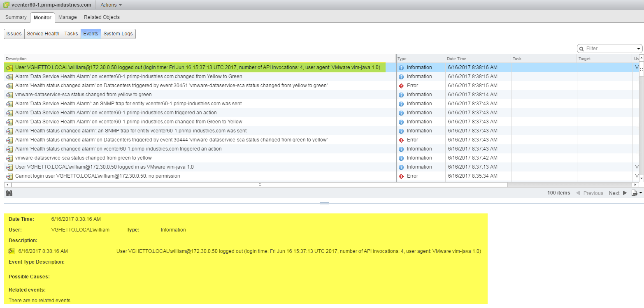Click the event icon on the 'Cannot login user' row
Screen dimensions: 644x308
9,176
